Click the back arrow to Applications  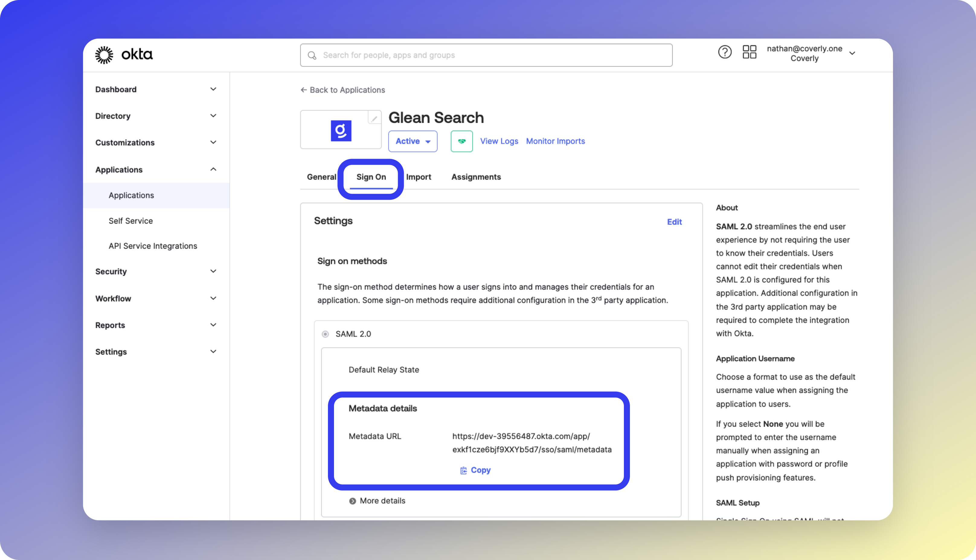304,90
